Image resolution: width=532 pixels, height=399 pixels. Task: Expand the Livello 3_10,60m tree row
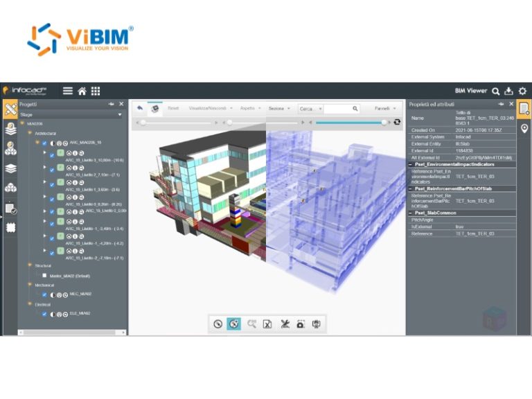click(44, 152)
